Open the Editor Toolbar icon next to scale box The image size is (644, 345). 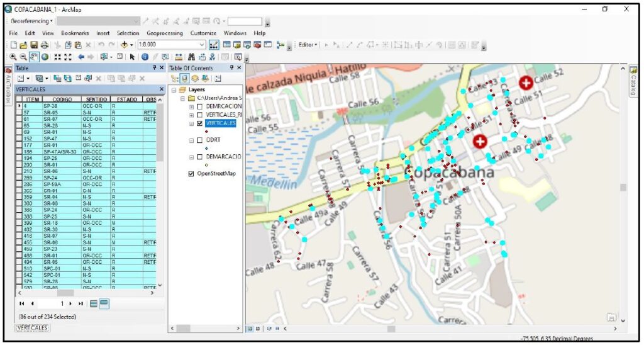click(214, 45)
